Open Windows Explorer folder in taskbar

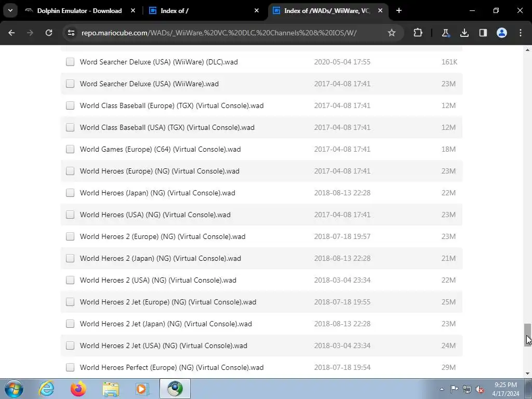111,389
